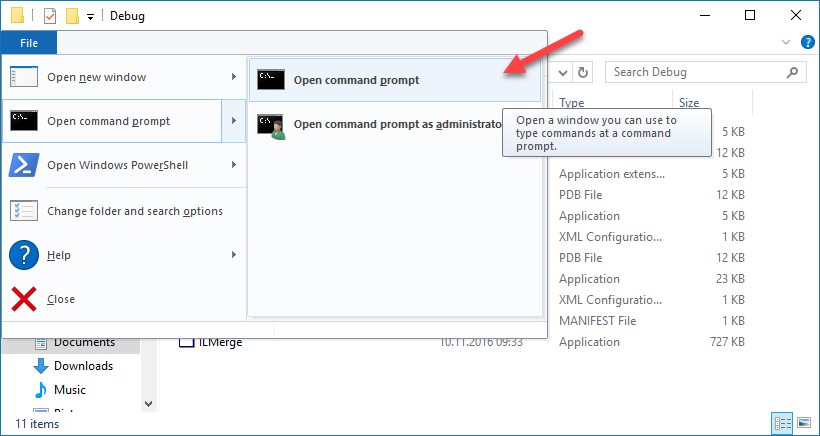Expand the ribbon with the chevron
820x436 pixels.
pos(785,42)
